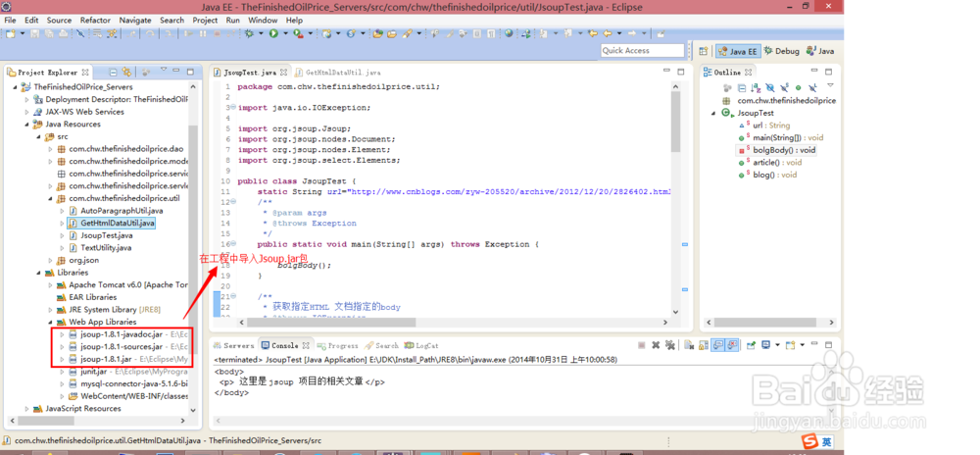
Task: Expand the JavaScript Resources node
Action: [26, 409]
